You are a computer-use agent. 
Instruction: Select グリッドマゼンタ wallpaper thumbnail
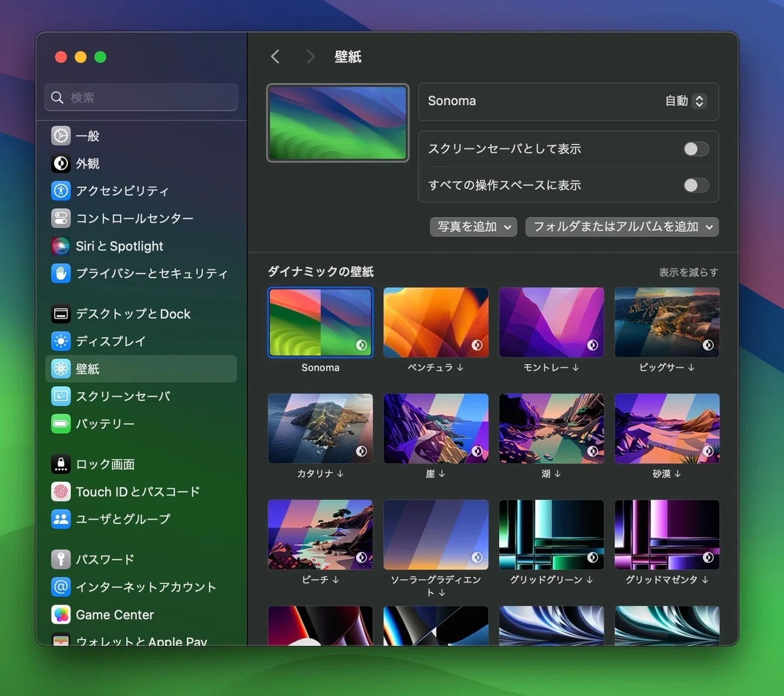[667, 535]
